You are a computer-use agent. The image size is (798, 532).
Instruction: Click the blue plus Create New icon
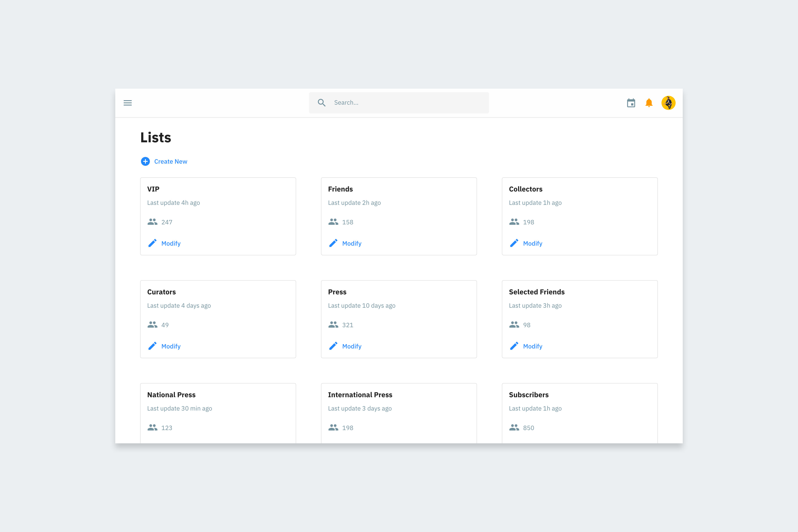click(145, 162)
